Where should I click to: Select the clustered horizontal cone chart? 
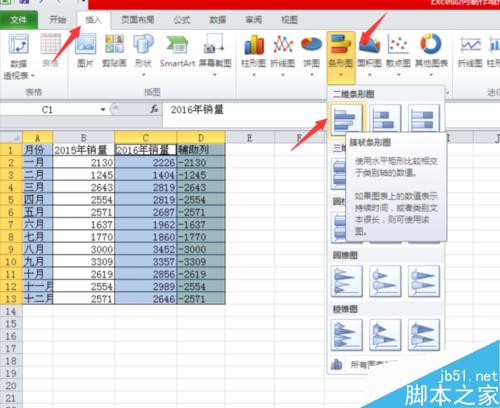point(347,281)
